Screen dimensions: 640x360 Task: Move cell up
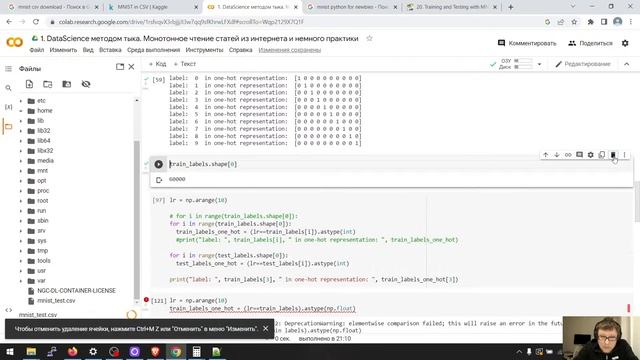point(545,155)
